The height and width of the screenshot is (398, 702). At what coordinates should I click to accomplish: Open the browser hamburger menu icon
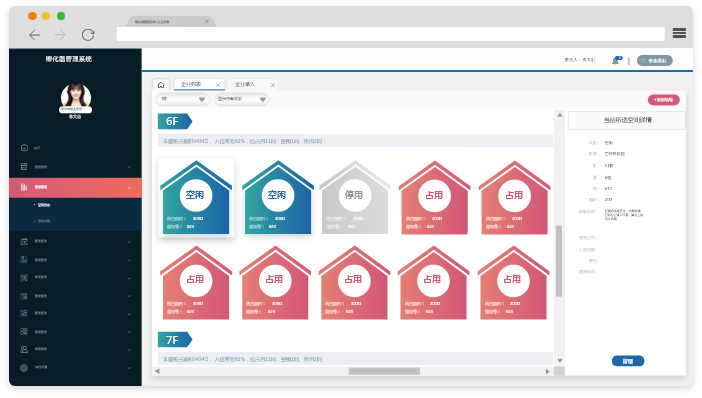pyautogui.click(x=679, y=33)
